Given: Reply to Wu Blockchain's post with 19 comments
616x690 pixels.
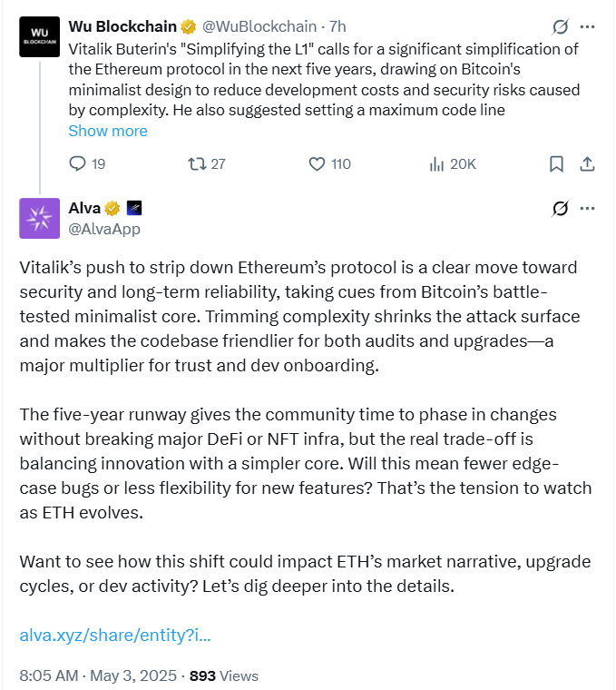Looking at the screenshot, I should coord(87,163).
